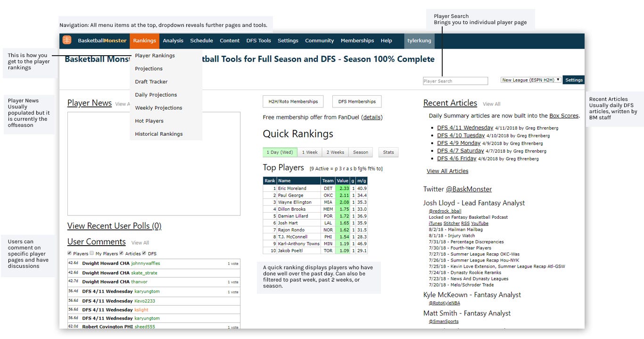This screenshot has height=339, width=644.
Task: Open the Analysis menu
Action: [x=173, y=41]
